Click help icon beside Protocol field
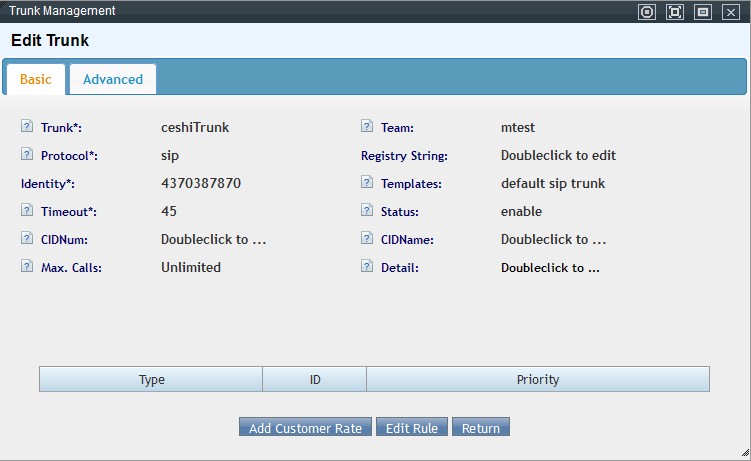This screenshot has height=461, width=751. [x=27, y=156]
